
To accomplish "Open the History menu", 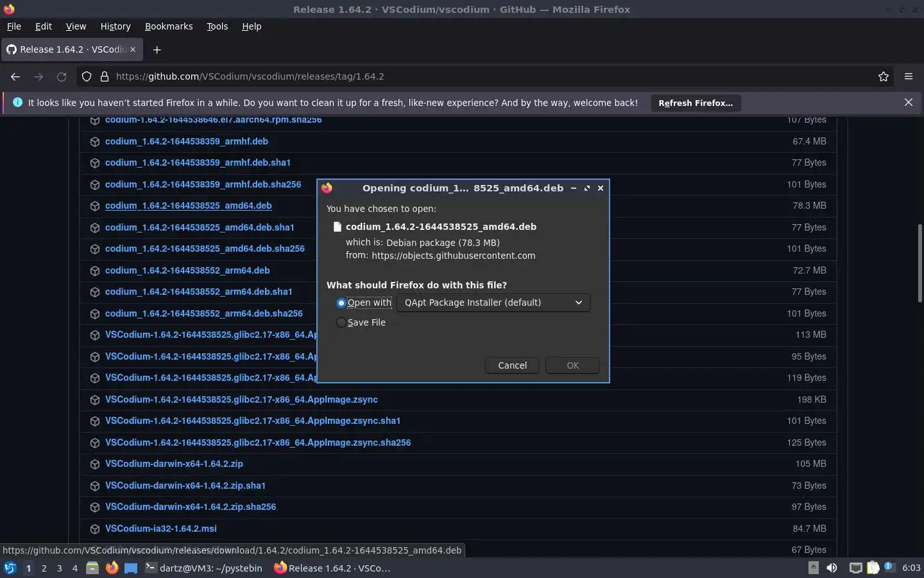I will coord(116,26).
